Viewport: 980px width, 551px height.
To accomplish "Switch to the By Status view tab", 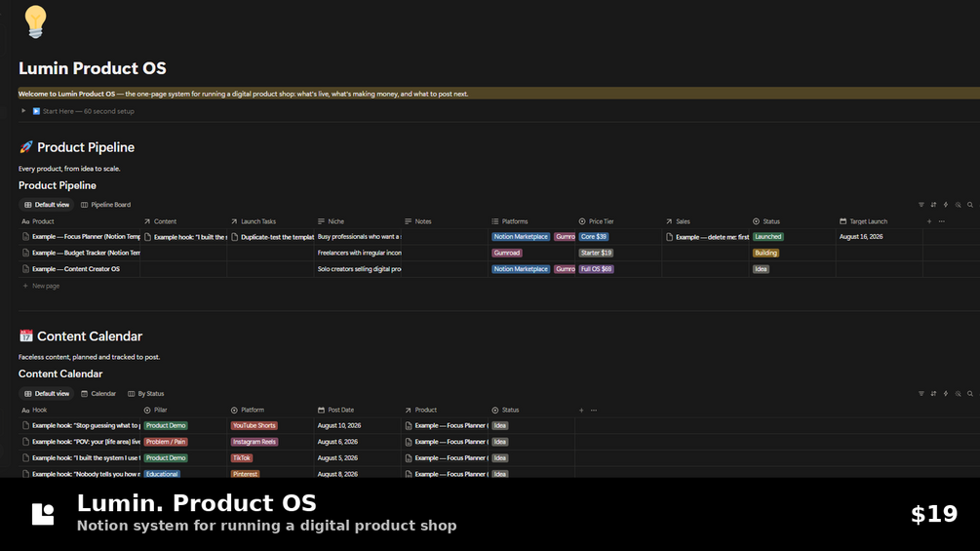I will [x=145, y=394].
